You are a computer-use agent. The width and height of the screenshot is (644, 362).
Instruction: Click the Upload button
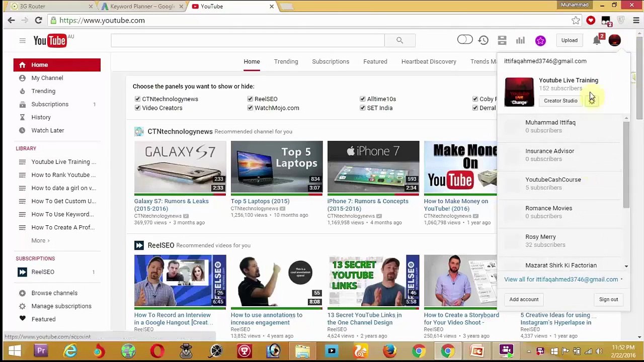570,40
